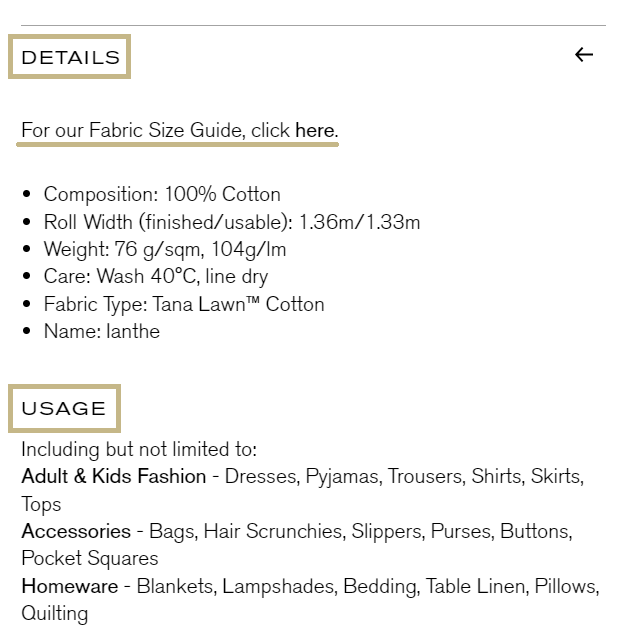Click the 'Pocket Squares' text
The image size is (632, 642).
click(90, 558)
